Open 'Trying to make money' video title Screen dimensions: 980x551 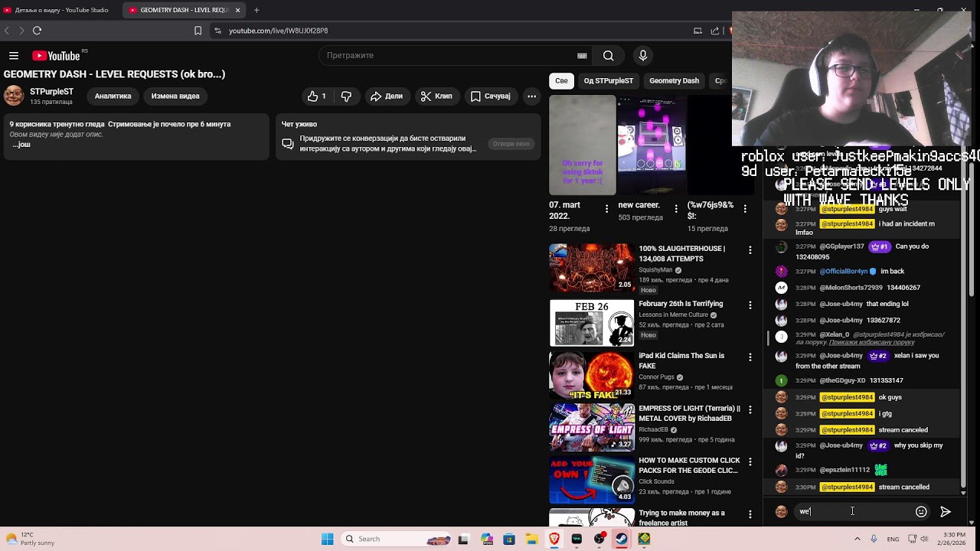[681, 517]
